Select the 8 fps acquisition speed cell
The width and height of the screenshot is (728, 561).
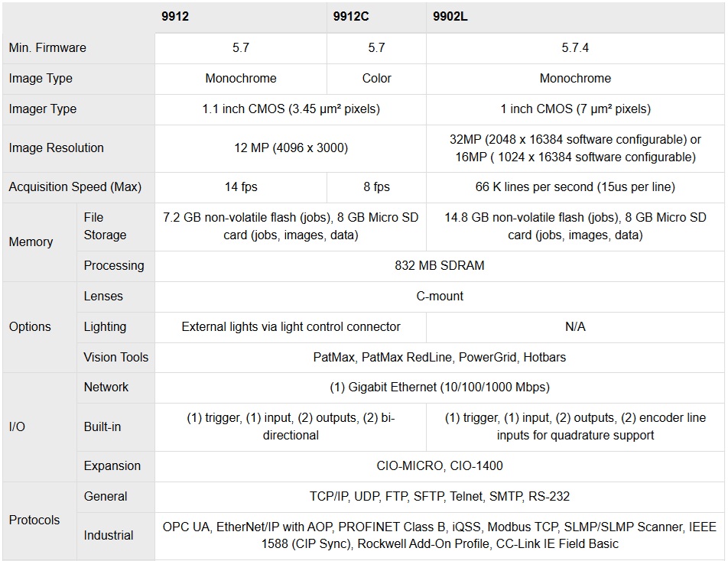(376, 186)
